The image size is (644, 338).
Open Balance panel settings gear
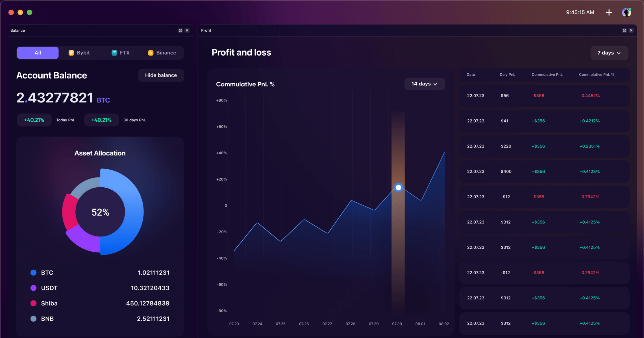click(x=180, y=30)
